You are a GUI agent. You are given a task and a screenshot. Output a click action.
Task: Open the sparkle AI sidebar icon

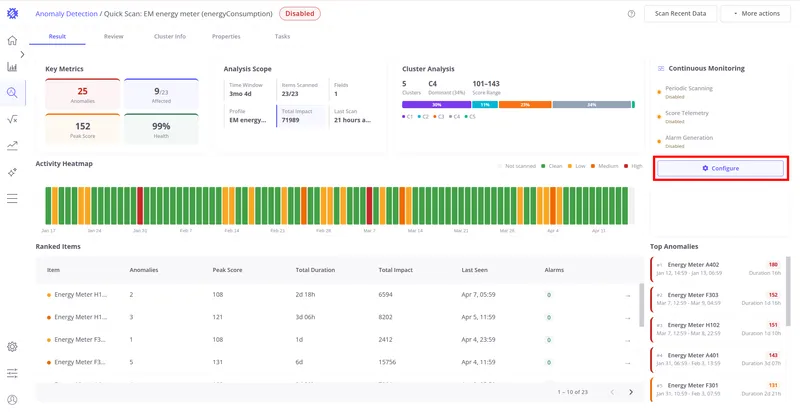(12, 173)
